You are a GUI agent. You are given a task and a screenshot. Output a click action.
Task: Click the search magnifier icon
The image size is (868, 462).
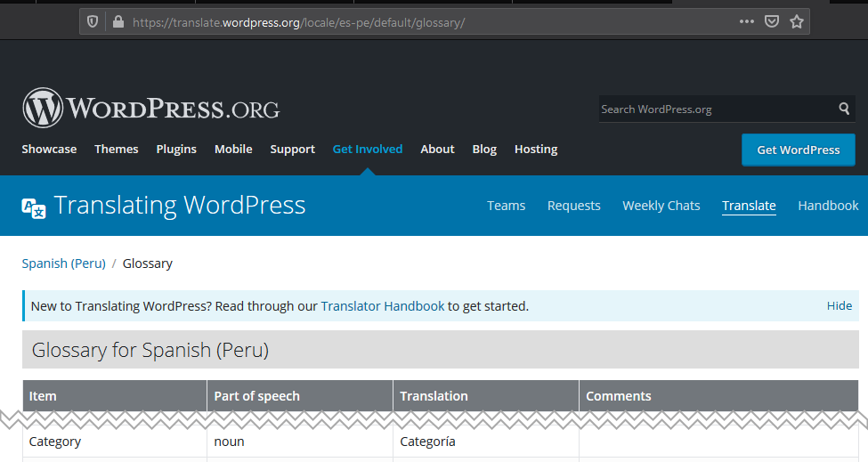[844, 109]
